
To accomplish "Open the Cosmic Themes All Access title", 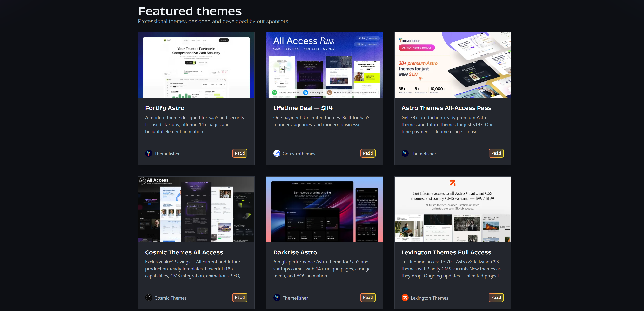I will click(x=184, y=252).
